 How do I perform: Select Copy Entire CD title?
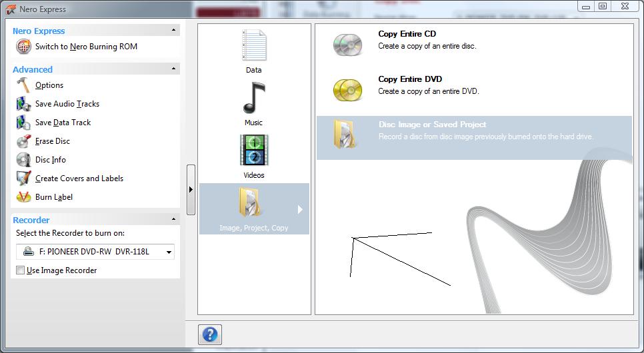click(407, 34)
